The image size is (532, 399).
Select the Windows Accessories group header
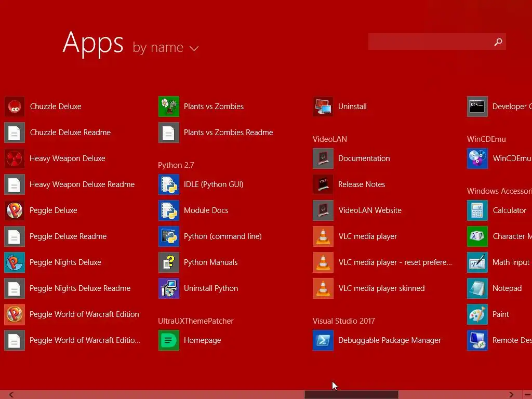click(x=499, y=191)
